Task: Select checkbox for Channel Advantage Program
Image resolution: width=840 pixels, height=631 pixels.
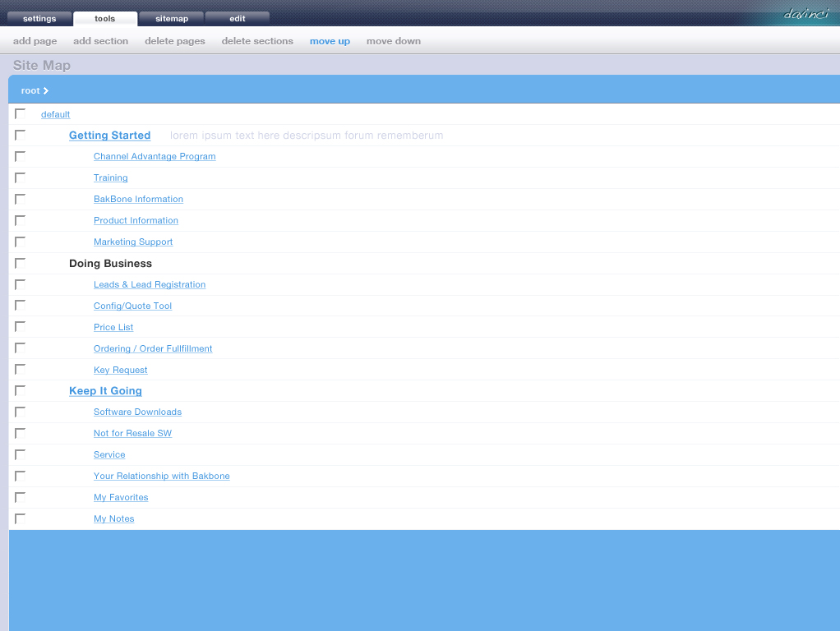Action: pos(20,156)
